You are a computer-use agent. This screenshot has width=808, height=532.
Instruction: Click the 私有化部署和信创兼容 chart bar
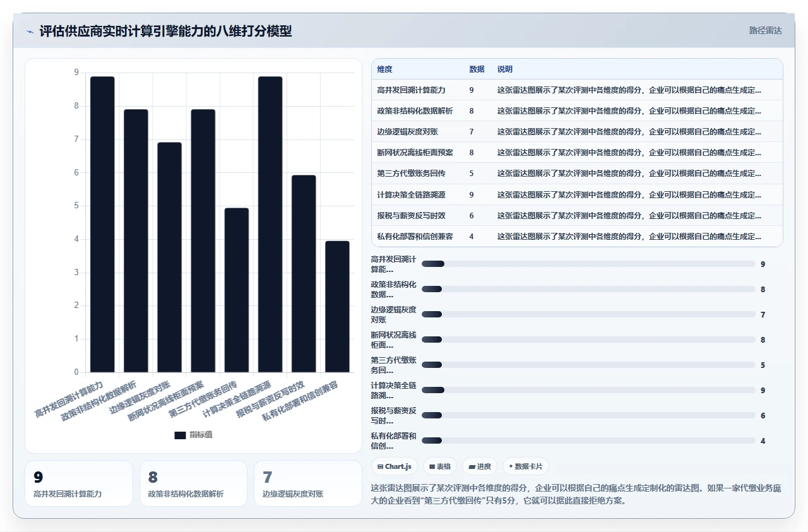[x=338, y=307]
